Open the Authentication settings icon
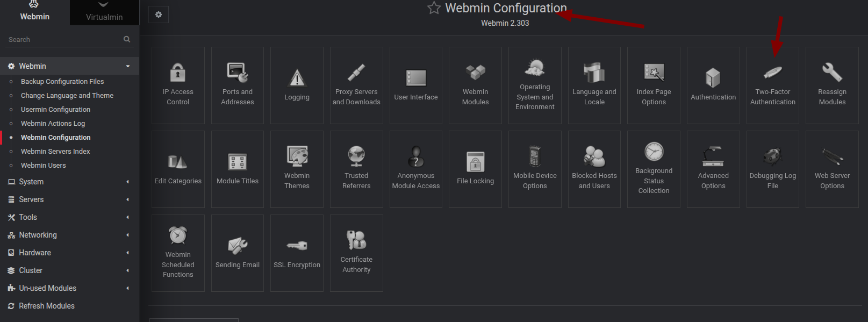Image resolution: width=868 pixels, height=322 pixels. (713, 85)
